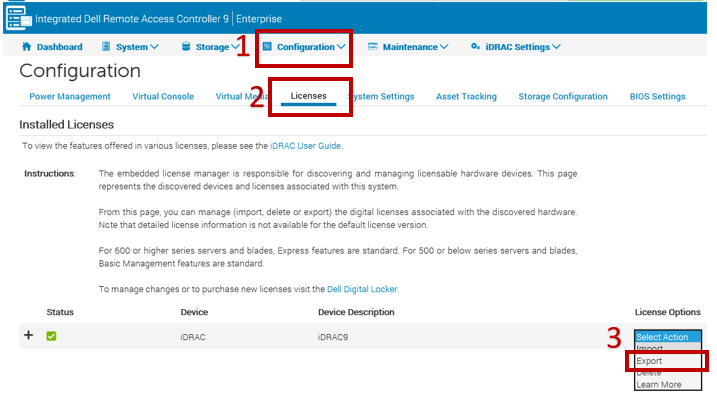Click the green status check icon
This screenshot has height=397, width=717.
coord(51,336)
